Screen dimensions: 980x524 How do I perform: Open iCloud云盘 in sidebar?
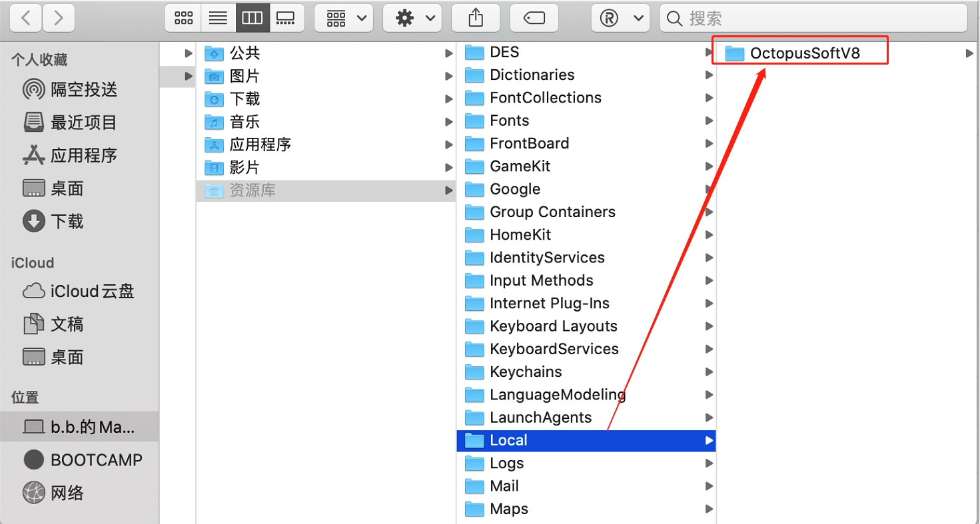pos(79,291)
